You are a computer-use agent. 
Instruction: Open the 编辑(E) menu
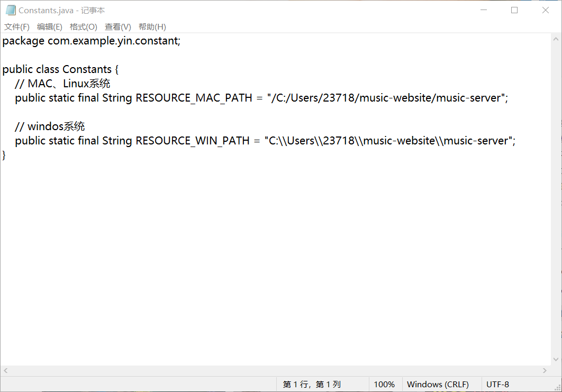[49, 27]
